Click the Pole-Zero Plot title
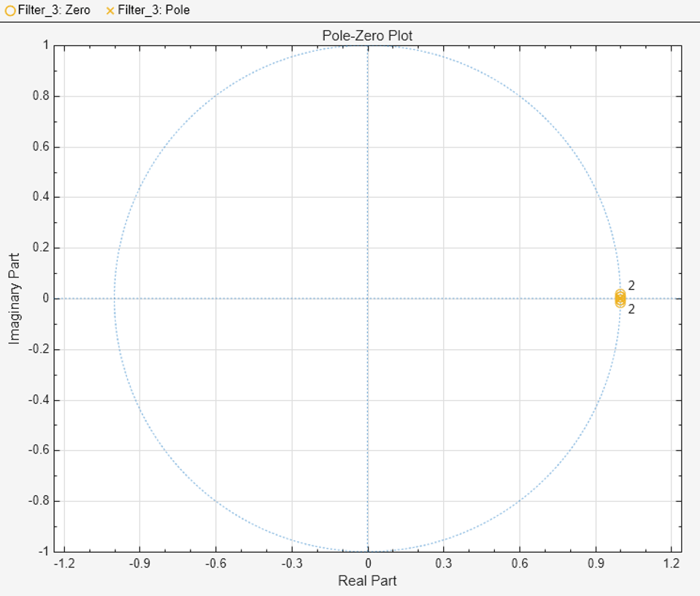The width and height of the screenshot is (700, 596). (x=367, y=35)
